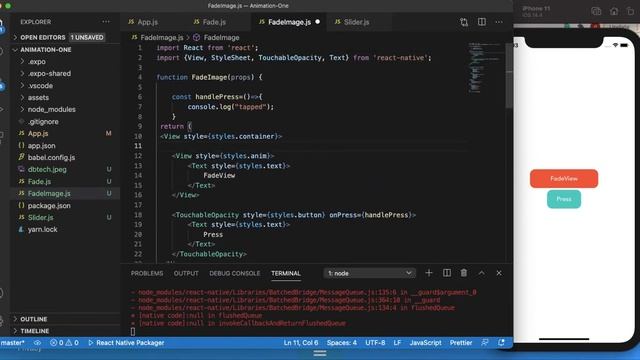640x360 pixels.
Task: Open the OUTPUT panel tab
Action: (x=186, y=273)
